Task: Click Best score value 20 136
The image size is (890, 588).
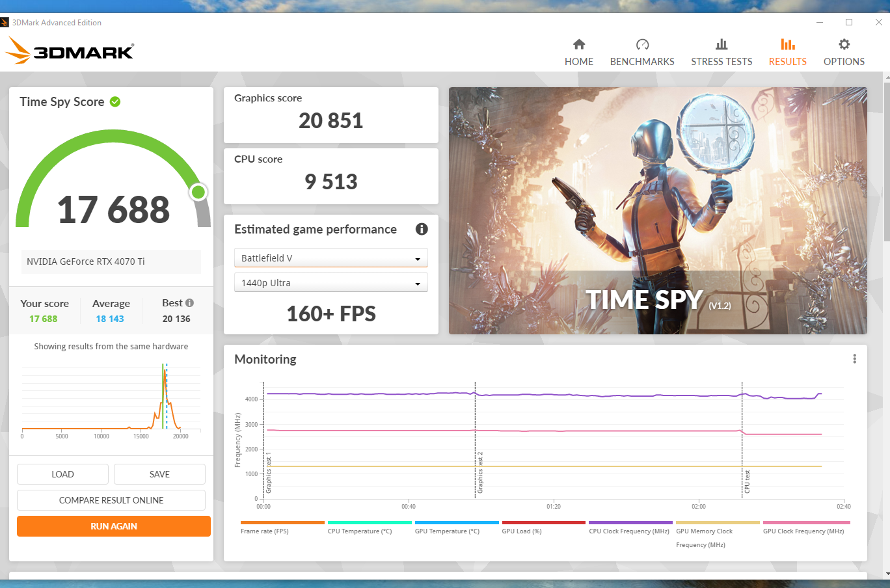Action: tap(176, 319)
